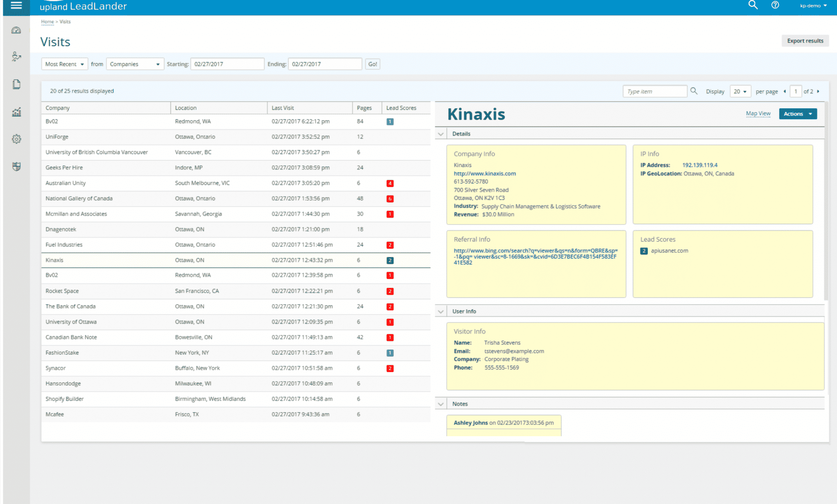Screen dimensions: 837x504
Task: Go to previous results page arrow
Action: (785, 91)
